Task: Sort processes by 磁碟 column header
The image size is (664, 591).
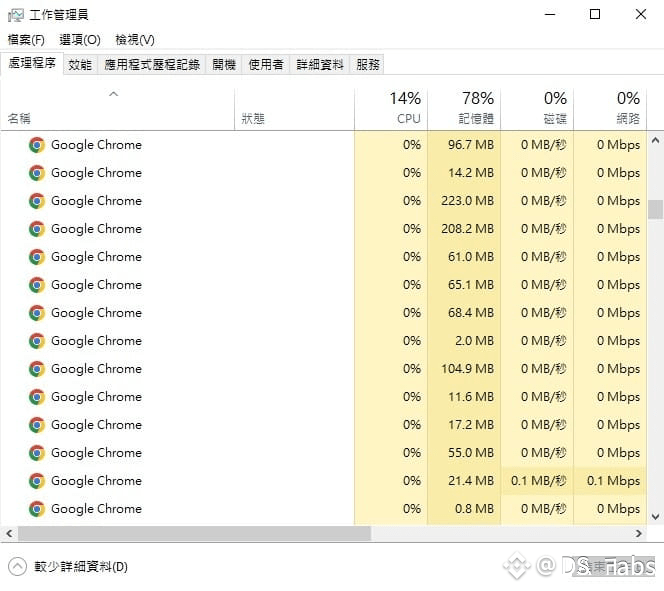Action: (537, 109)
